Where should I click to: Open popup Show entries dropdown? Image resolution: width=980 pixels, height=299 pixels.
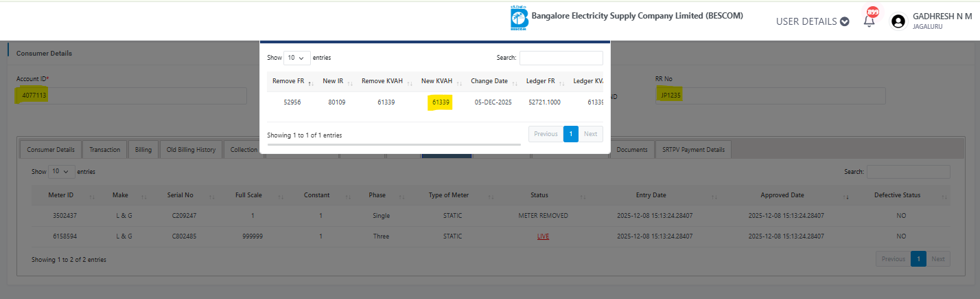(x=296, y=58)
